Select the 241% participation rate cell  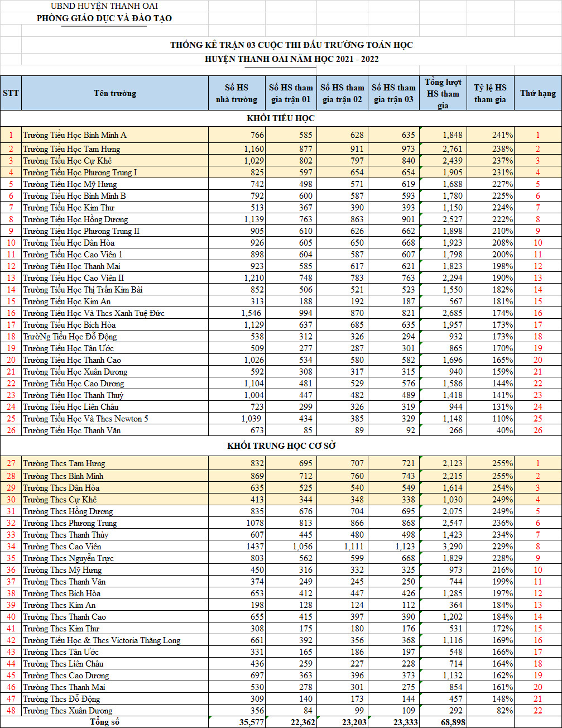click(x=490, y=135)
